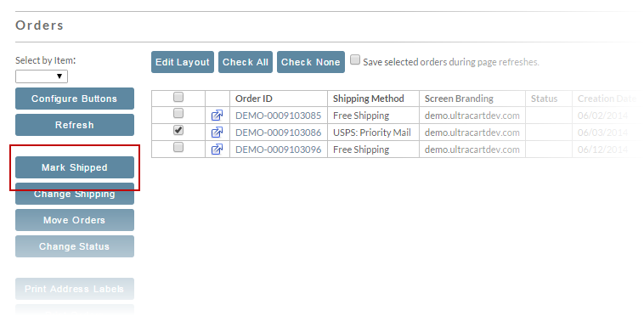
Task: Click the Mark Shipped button
Action: coord(75,167)
